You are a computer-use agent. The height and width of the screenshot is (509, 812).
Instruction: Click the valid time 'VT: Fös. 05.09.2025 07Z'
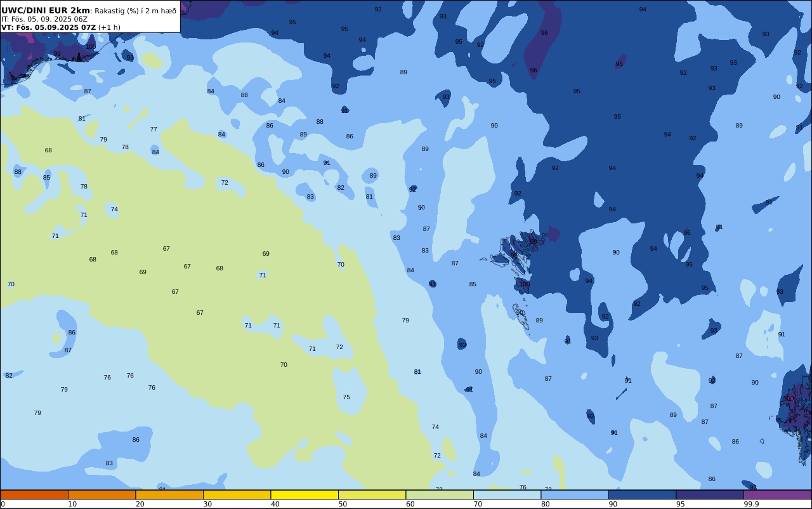(x=48, y=27)
